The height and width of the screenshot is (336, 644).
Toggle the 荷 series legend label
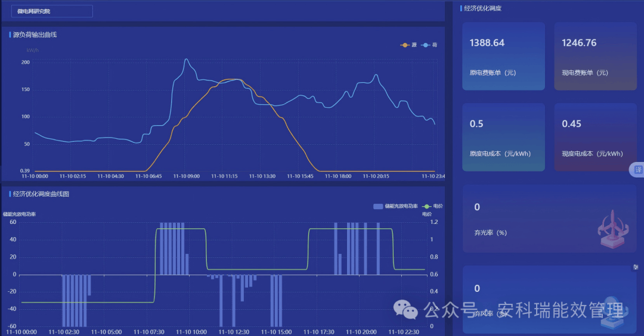(x=435, y=45)
